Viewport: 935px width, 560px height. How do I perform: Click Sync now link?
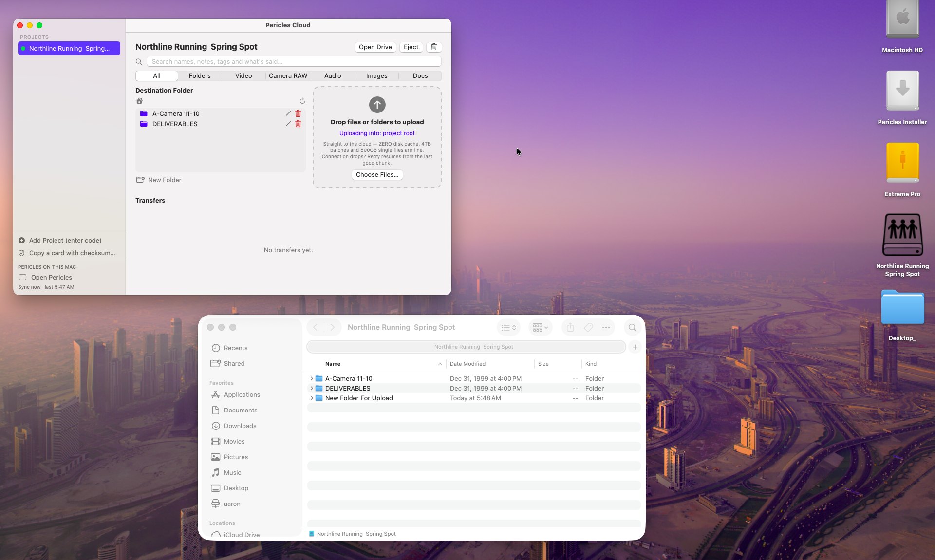point(29,287)
